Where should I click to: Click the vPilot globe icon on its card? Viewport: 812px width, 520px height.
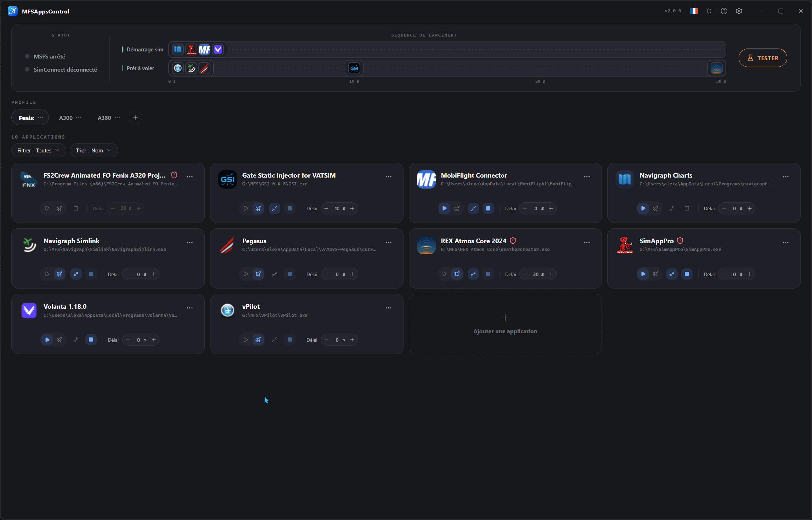[x=227, y=311]
